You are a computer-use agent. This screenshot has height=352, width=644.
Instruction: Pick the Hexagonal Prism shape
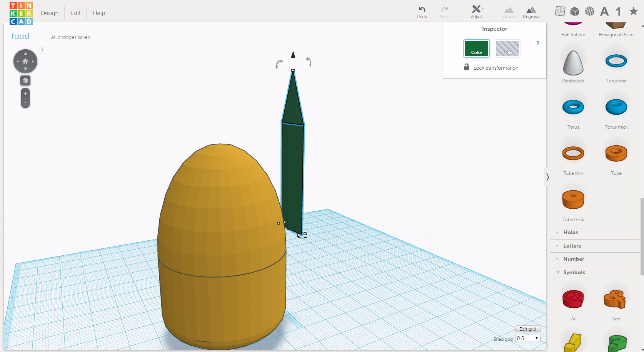coord(616,30)
